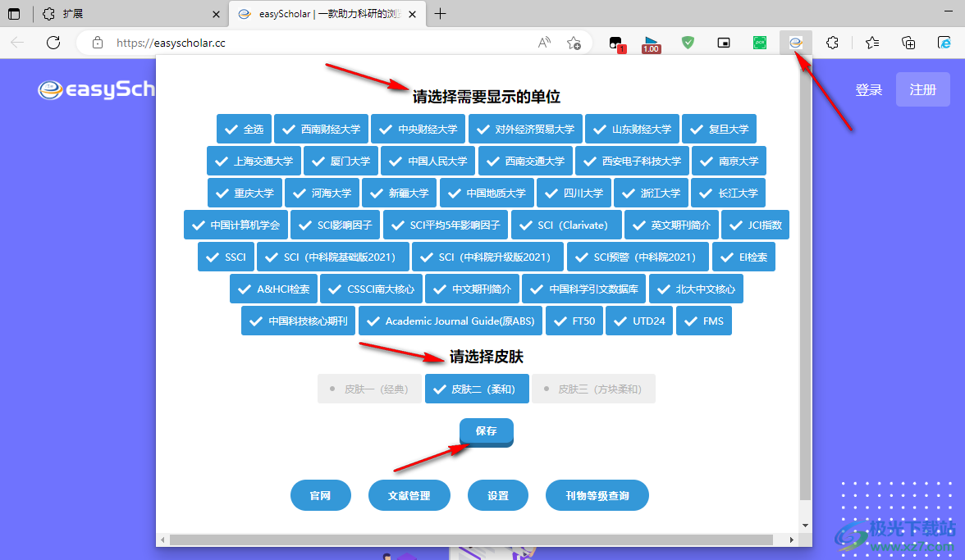Click the green shield extension icon
Viewport: 965px width, 560px height.
[x=688, y=43]
